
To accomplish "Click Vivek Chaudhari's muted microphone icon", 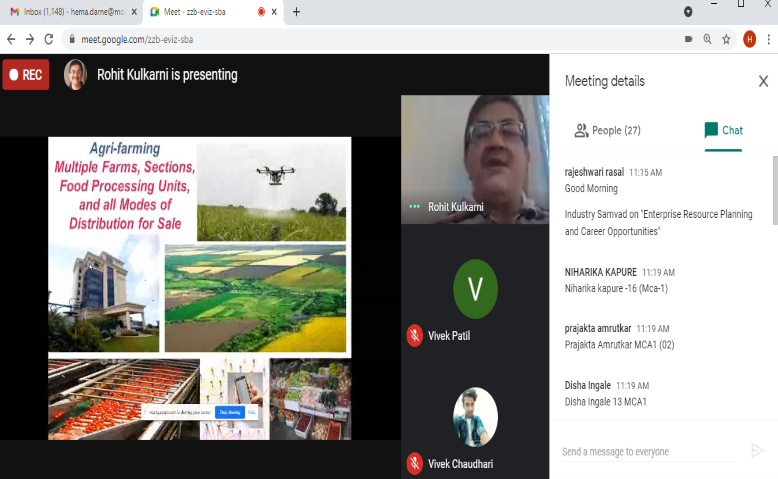I will pos(414,463).
